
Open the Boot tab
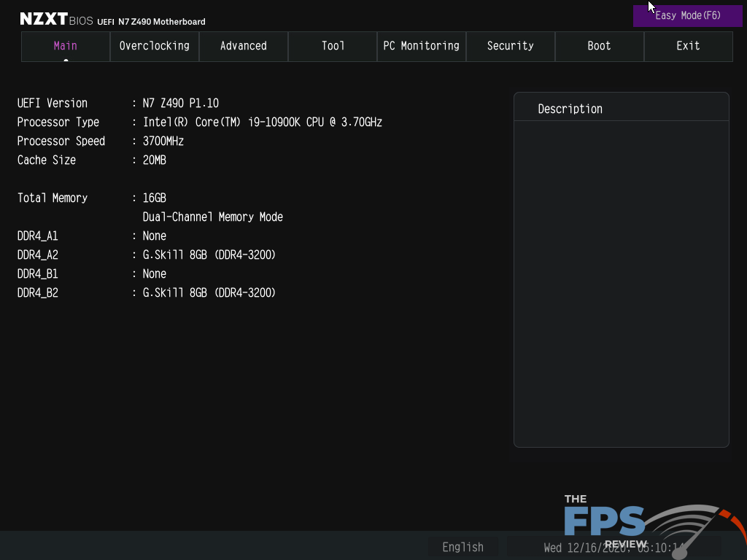[600, 46]
